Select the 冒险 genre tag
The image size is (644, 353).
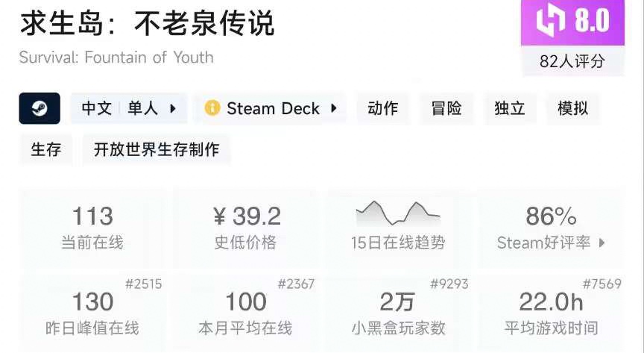(446, 109)
